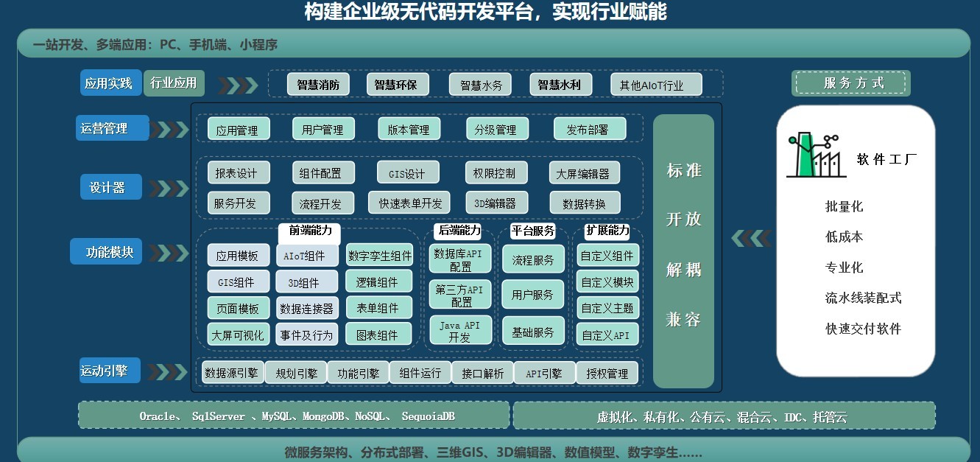Open the 快速表单开发 box
980x462 pixels.
[x=409, y=203]
